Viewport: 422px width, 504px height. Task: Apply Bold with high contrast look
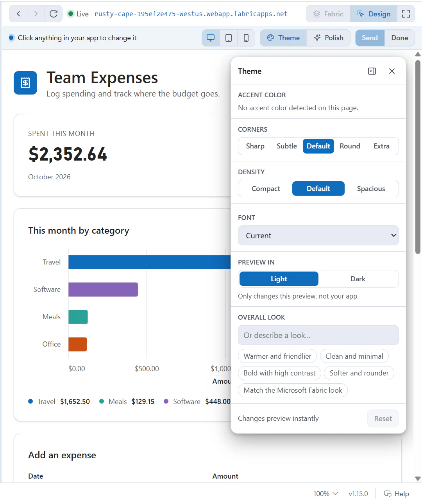pyautogui.click(x=279, y=373)
